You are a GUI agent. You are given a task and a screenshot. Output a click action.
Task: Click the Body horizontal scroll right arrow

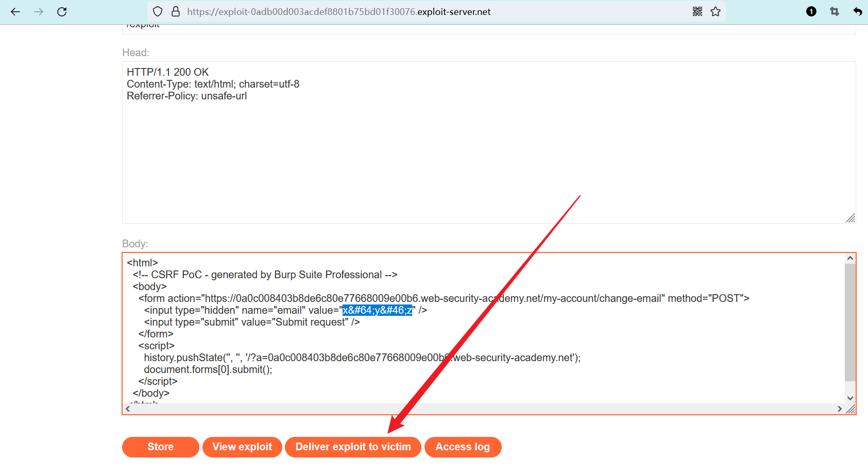[840, 409]
